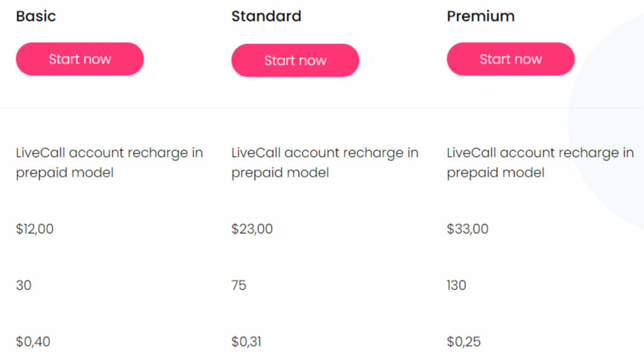Image resolution: width=644 pixels, height=363 pixels.
Task: Select the value 75 in Standard column
Action: [239, 286]
